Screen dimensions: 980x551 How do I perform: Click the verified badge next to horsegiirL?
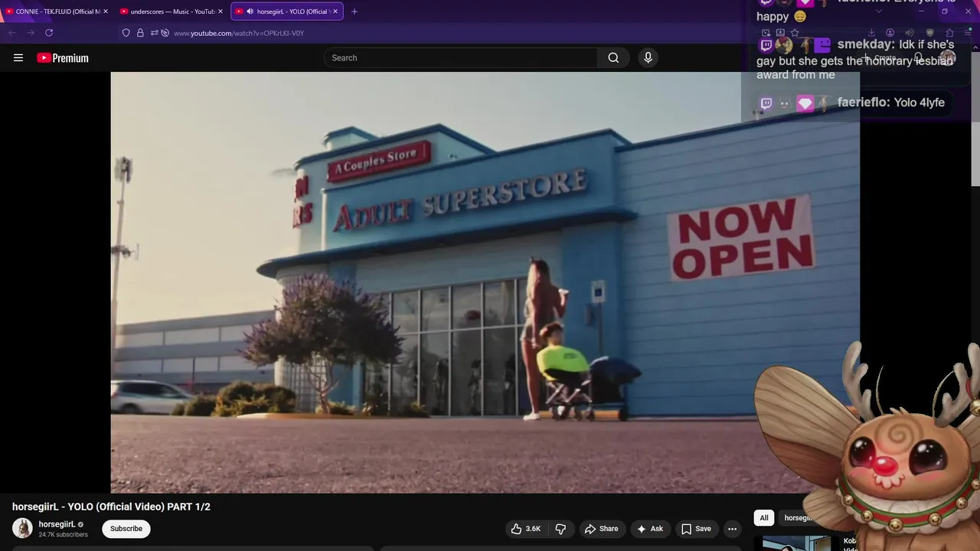tap(80, 525)
